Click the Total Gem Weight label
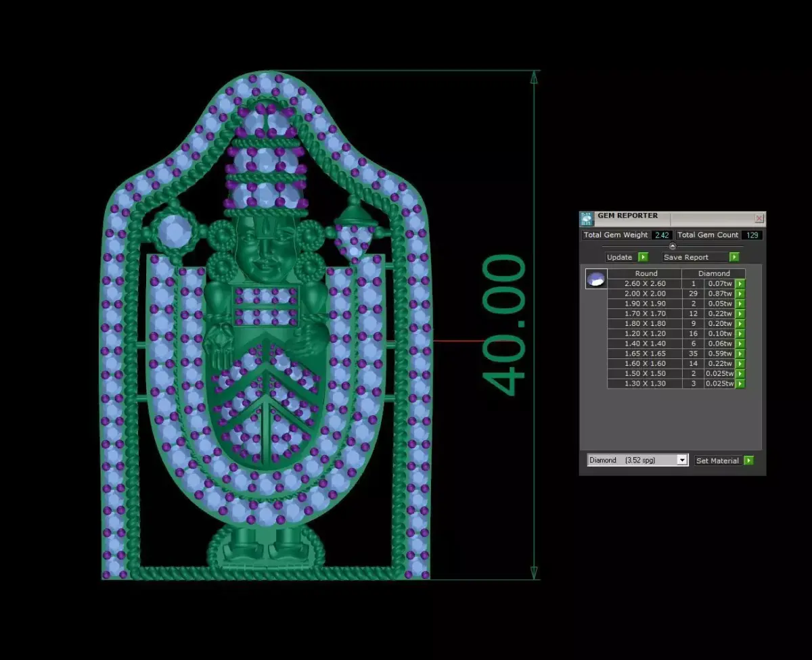The height and width of the screenshot is (660, 812). pyautogui.click(x=616, y=235)
